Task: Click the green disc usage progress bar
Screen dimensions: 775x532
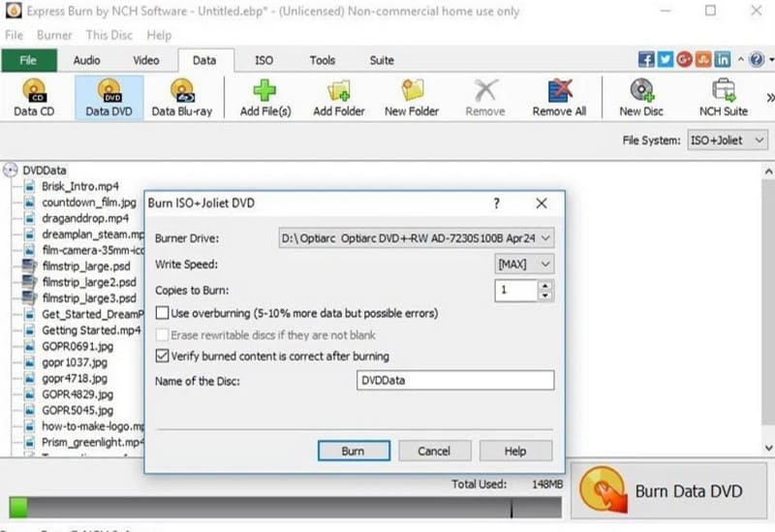Action: click(x=18, y=507)
